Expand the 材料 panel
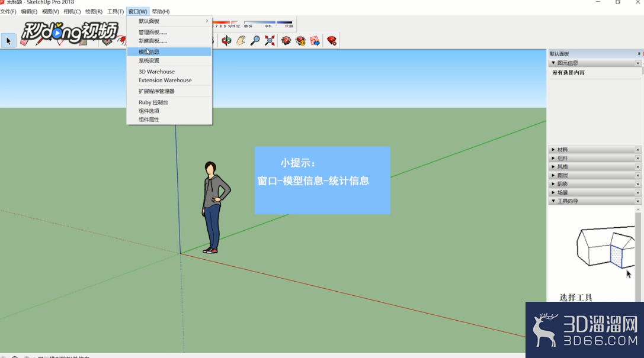This screenshot has height=358, width=644. 553,150
